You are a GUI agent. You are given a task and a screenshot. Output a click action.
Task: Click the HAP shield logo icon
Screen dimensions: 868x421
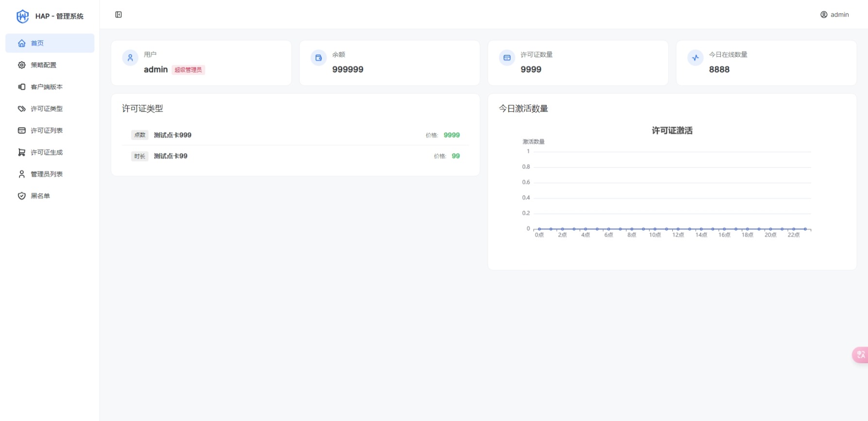pos(22,17)
